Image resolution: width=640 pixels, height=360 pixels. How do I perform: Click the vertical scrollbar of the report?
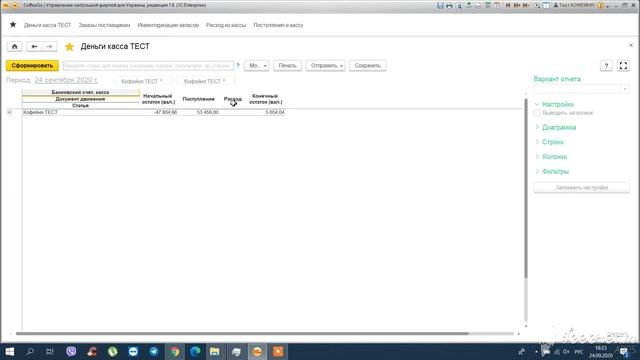(526, 188)
